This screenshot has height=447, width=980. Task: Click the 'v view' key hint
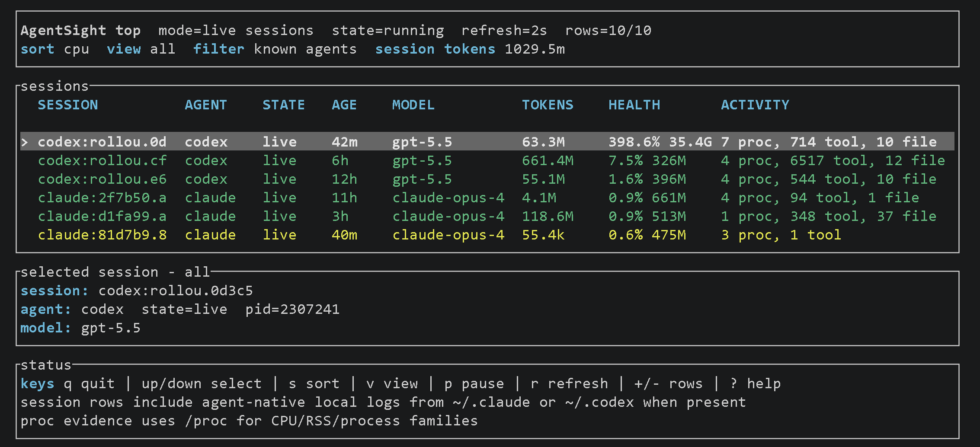pyautogui.click(x=392, y=383)
